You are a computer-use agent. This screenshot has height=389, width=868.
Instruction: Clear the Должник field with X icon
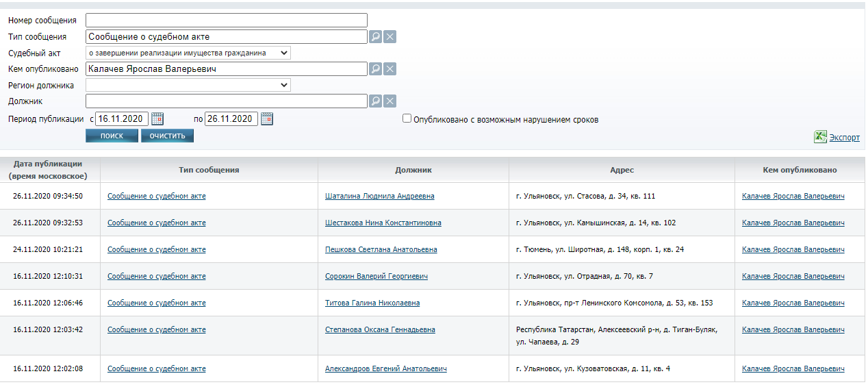(390, 101)
